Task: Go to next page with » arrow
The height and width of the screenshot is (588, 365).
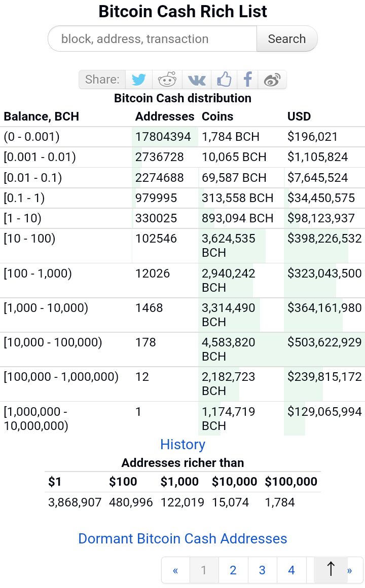Action: 350,570
